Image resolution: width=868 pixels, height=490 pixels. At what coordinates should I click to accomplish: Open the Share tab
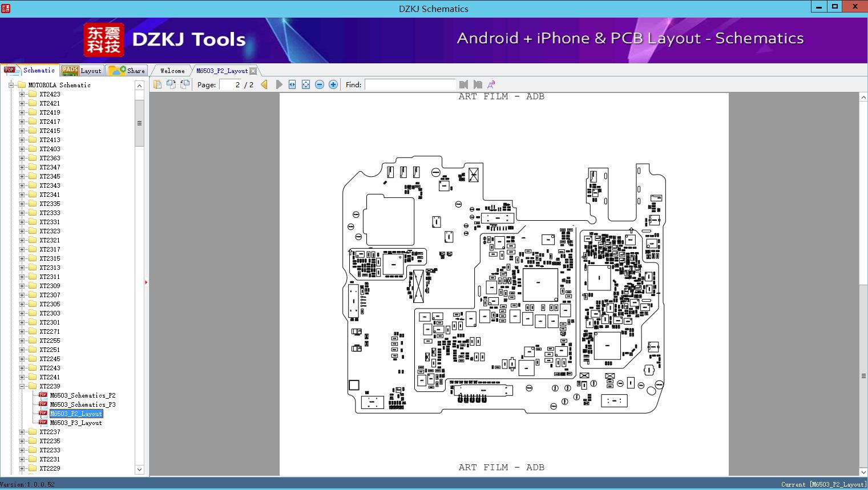(127, 71)
